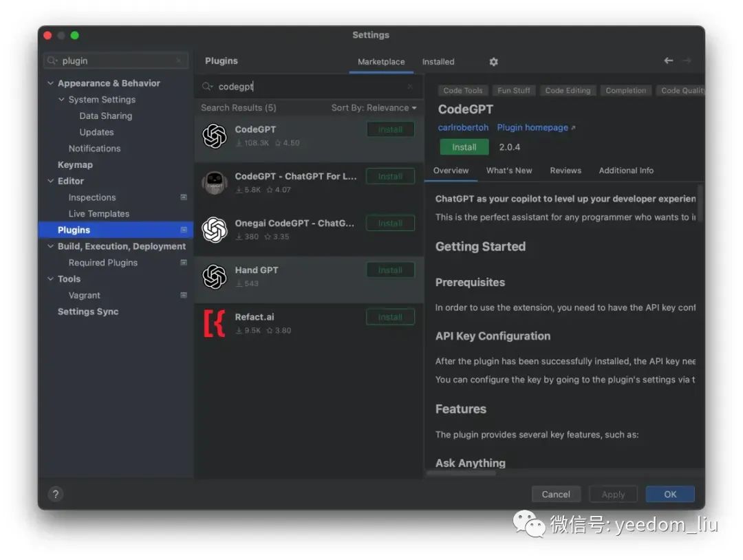743x560 pixels.
Task: Select the Overview tab
Action: pyautogui.click(x=451, y=171)
